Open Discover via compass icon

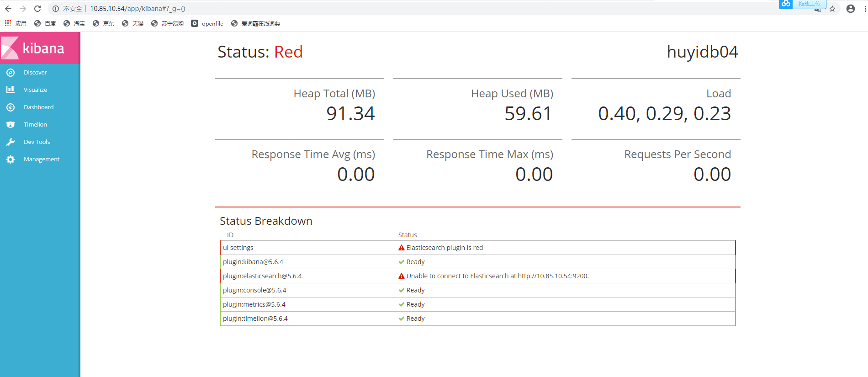11,73
